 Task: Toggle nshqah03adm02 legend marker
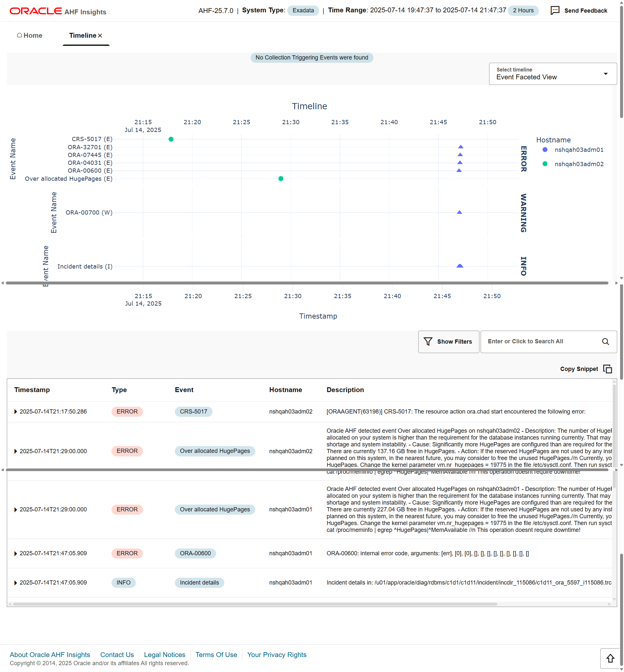[x=545, y=164]
